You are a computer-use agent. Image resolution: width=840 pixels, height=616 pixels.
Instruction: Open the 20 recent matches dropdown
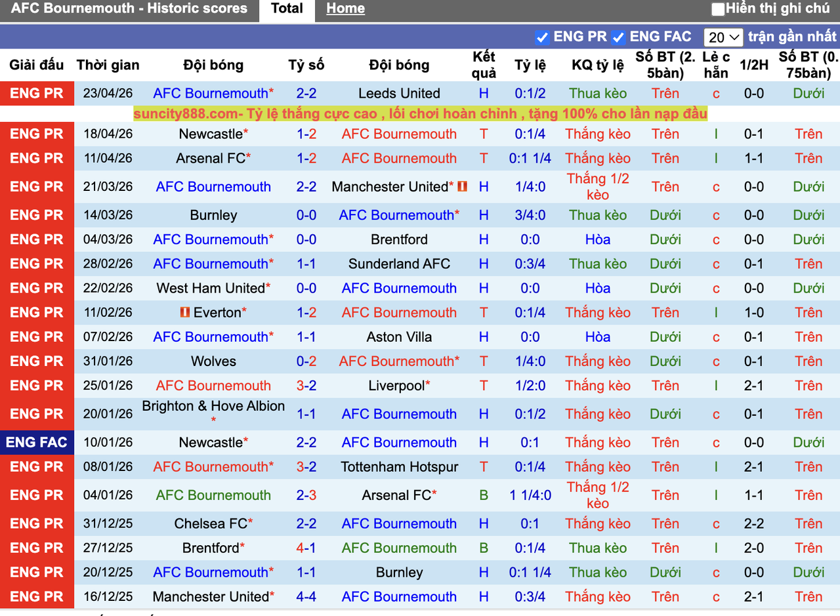coord(723,37)
